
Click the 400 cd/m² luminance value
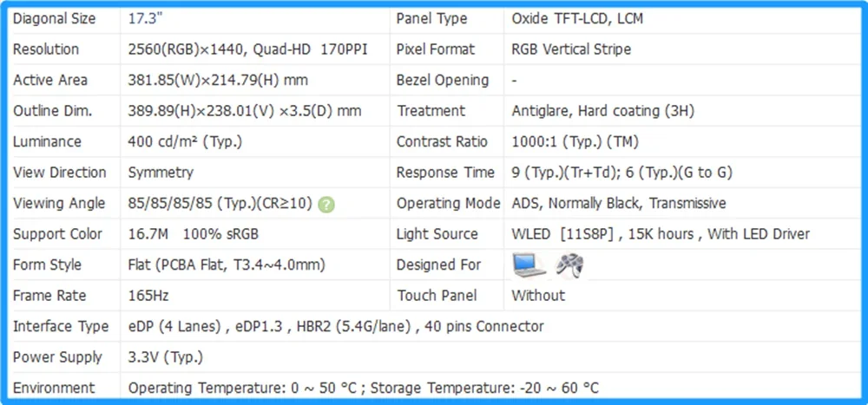(185, 141)
